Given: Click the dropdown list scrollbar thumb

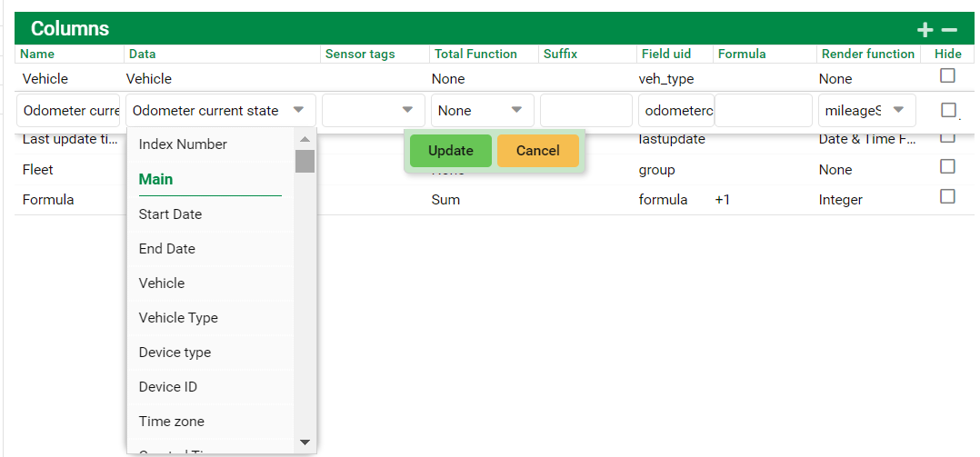Looking at the screenshot, I should pos(305,161).
